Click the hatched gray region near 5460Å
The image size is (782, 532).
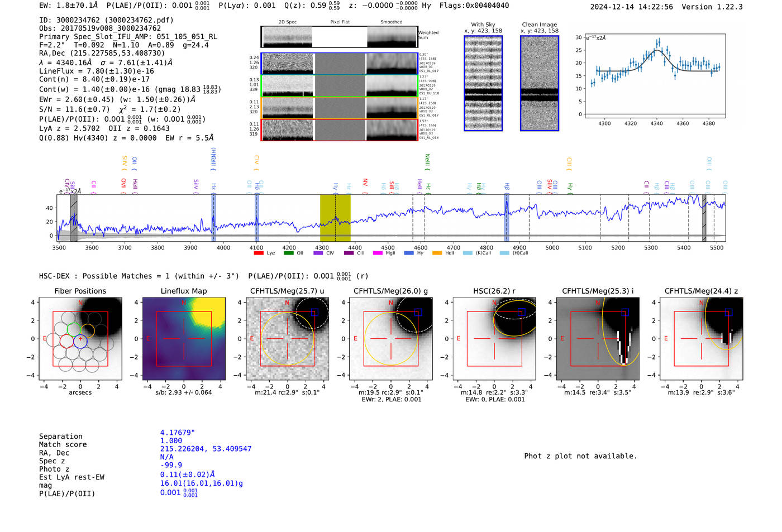pos(704,218)
